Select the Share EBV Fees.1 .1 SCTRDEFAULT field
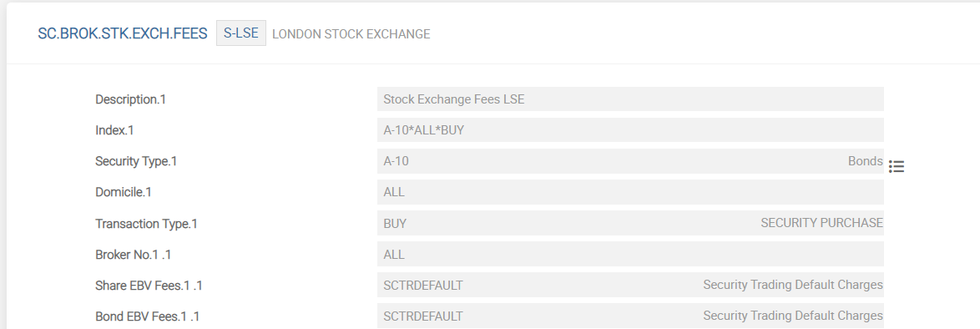 [630, 285]
